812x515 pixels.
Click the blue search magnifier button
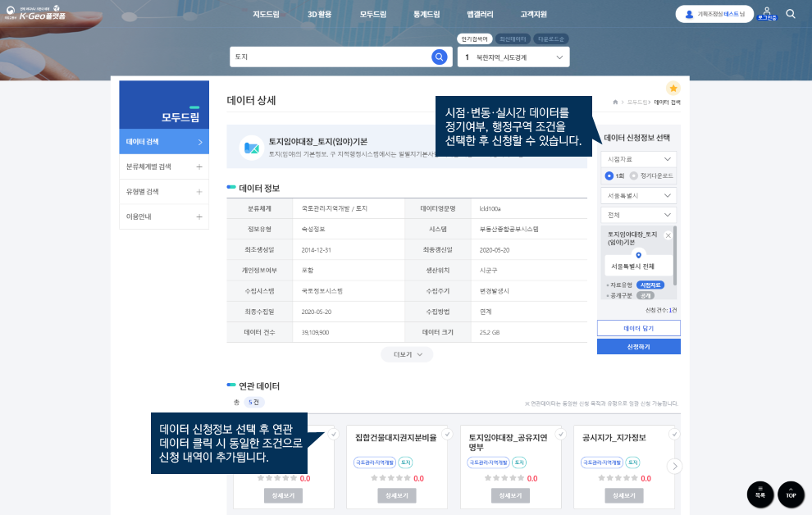pyautogui.click(x=440, y=57)
